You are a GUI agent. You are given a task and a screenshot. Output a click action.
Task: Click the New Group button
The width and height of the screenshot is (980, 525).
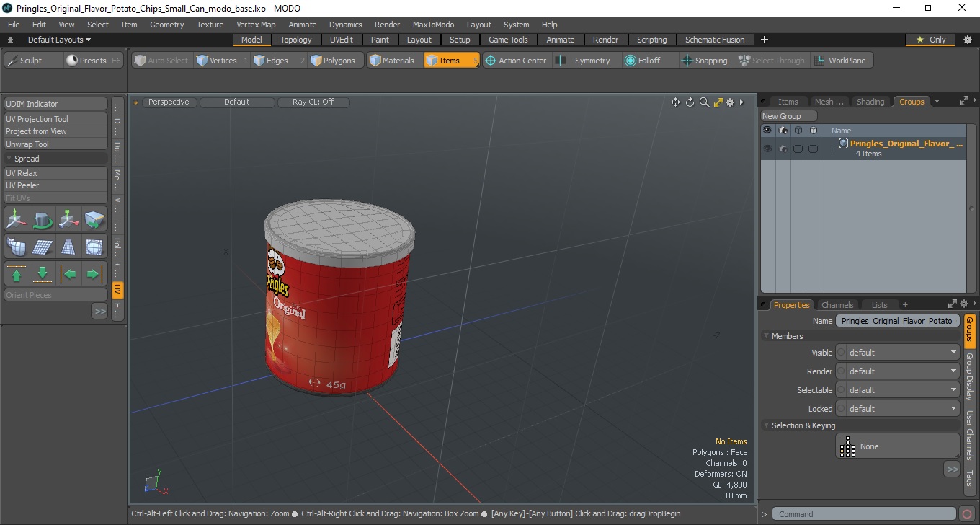pos(789,116)
